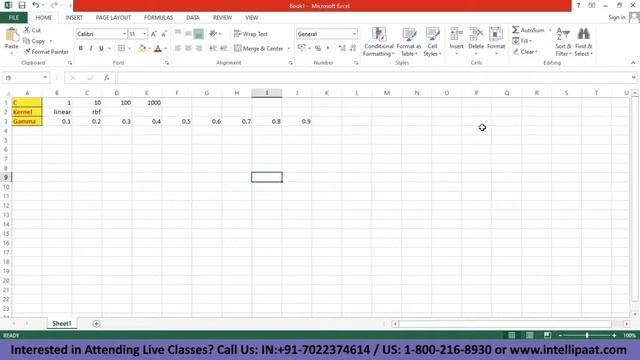Decrease font size with the small A icon

click(164, 34)
